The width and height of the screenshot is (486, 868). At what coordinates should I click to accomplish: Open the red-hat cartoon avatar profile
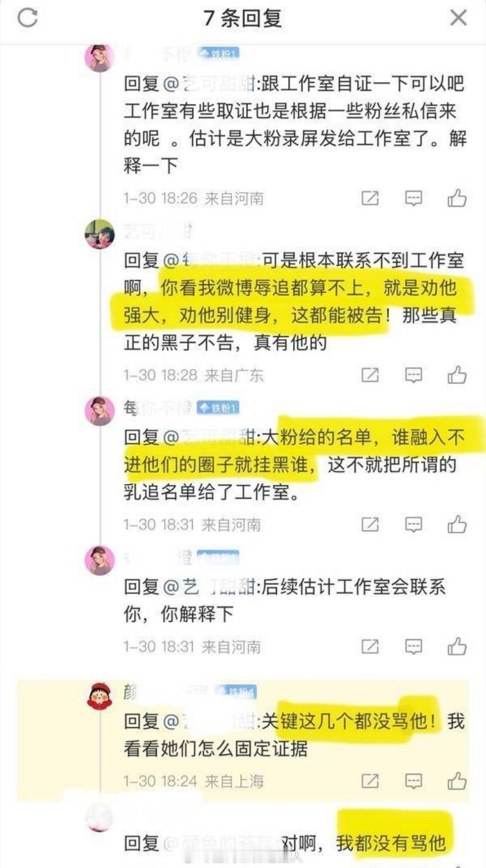100,696
